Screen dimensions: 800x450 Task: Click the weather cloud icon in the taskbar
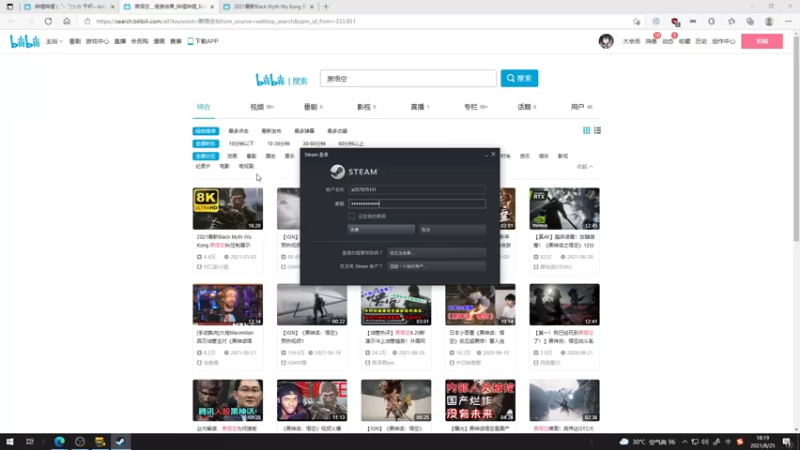[x=624, y=442]
